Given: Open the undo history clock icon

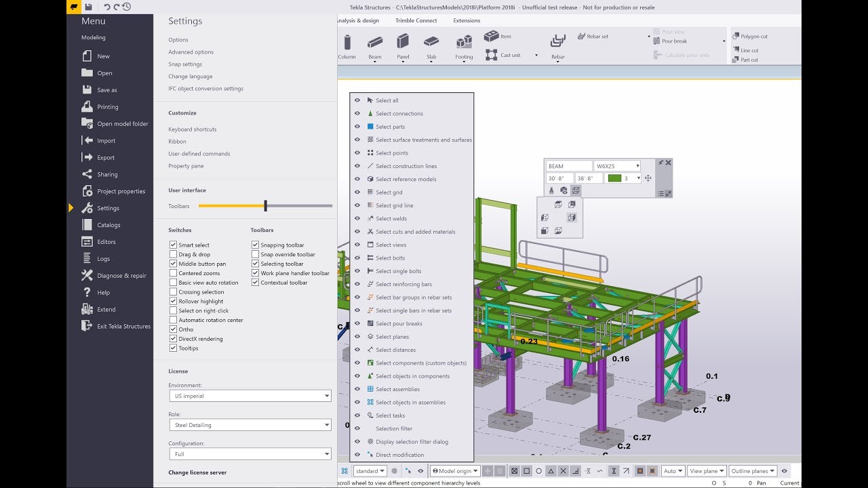Looking at the screenshot, I should [127, 7].
